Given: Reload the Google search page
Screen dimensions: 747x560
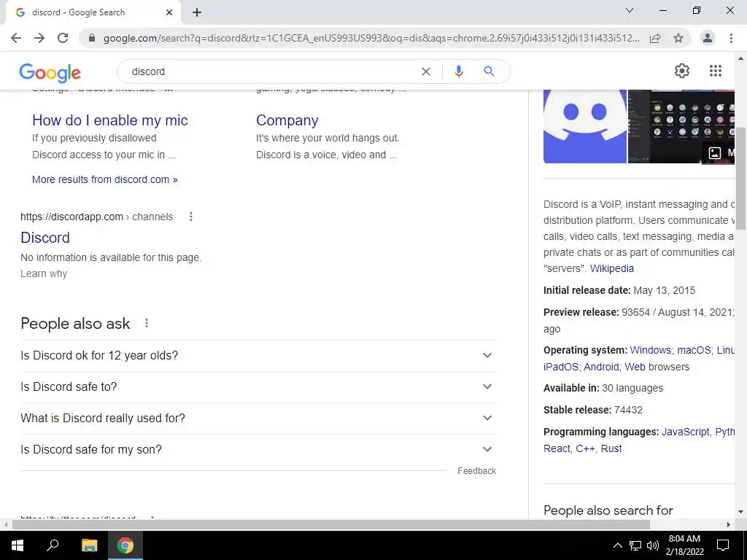Looking at the screenshot, I should 63,38.
